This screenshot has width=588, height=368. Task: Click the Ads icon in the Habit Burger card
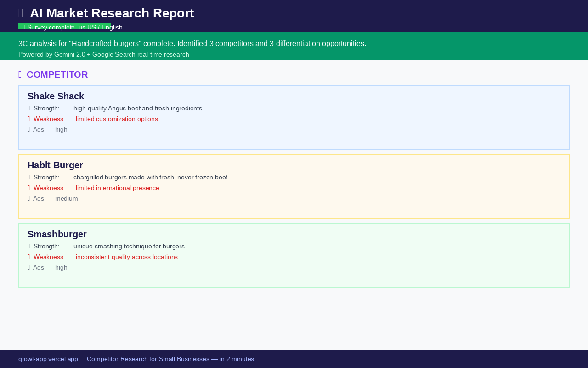pyautogui.click(x=28, y=199)
